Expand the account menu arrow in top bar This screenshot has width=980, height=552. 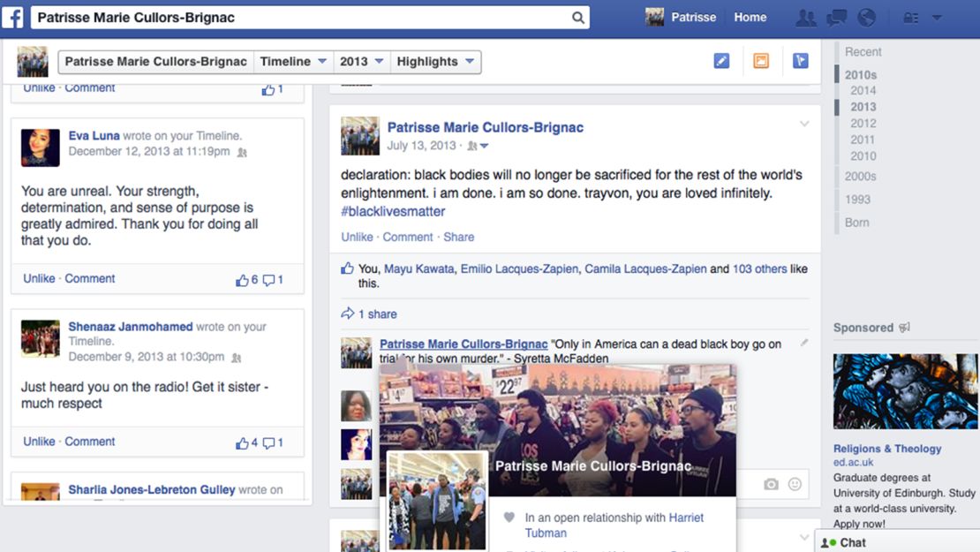pos(936,18)
